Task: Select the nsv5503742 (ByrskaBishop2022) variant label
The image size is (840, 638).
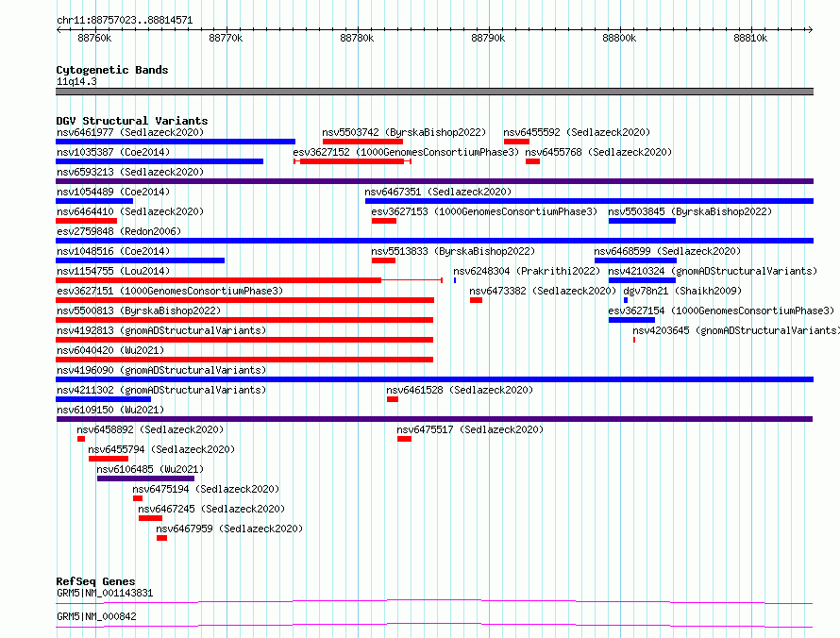Action: point(404,132)
